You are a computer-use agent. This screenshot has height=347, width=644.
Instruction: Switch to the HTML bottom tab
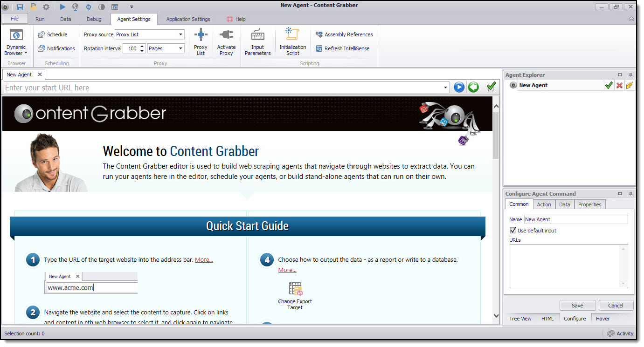(547, 319)
